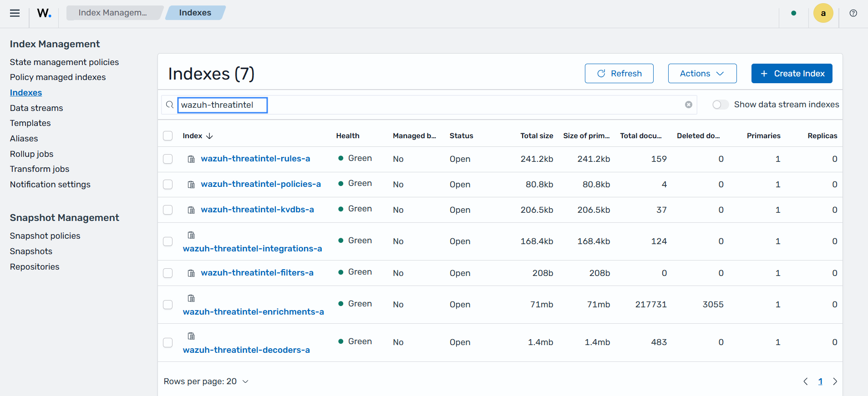This screenshot has width=868, height=396.
Task: Check the wazuh-threatintel-integrations-a row
Action: click(168, 241)
